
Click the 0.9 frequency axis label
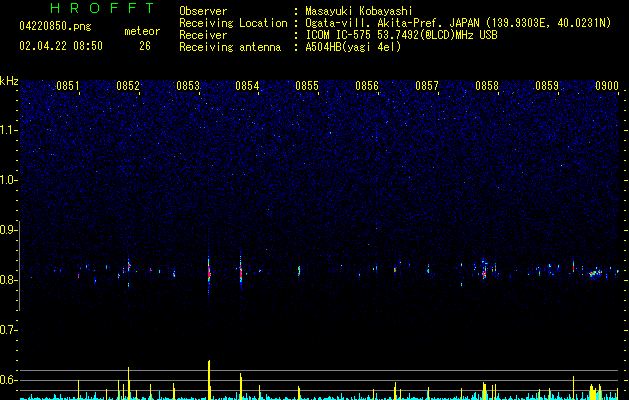coord(8,230)
